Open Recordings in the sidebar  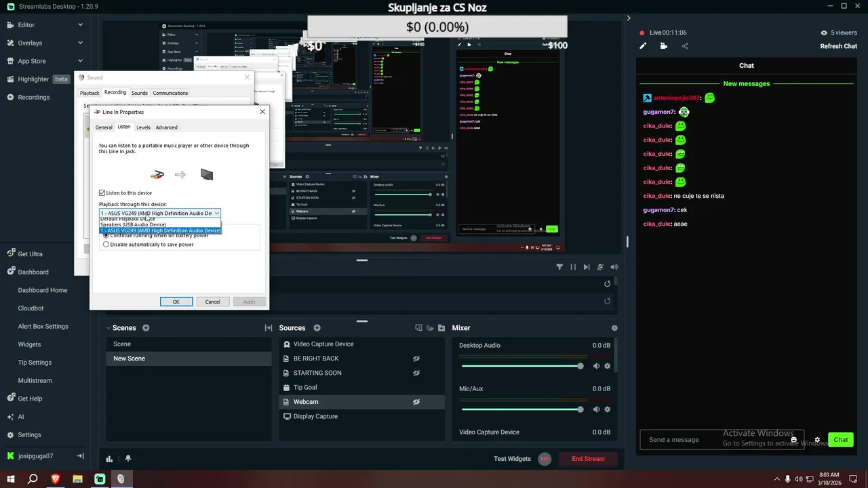[33, 97]
